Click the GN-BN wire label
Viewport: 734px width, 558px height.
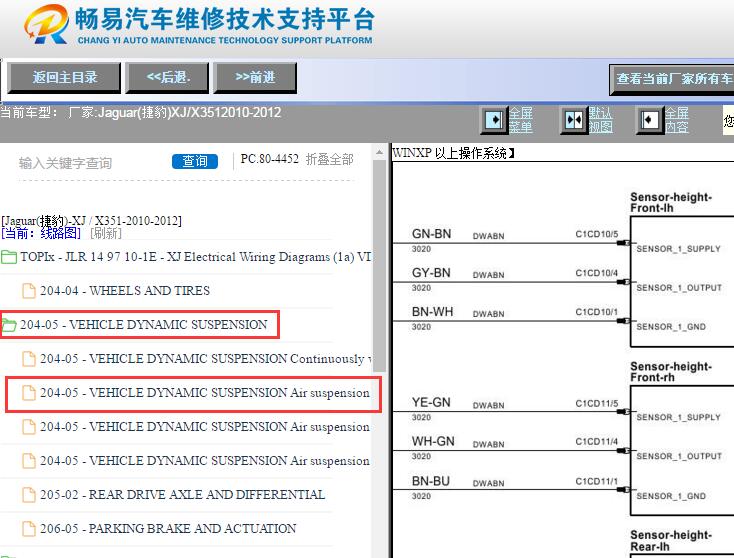click(x=431, y=234)
